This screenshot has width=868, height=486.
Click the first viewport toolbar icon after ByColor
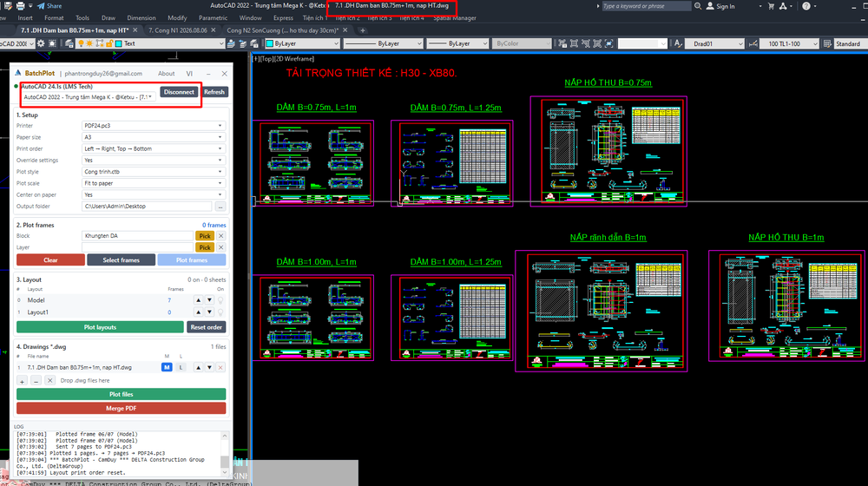[562, 43]
